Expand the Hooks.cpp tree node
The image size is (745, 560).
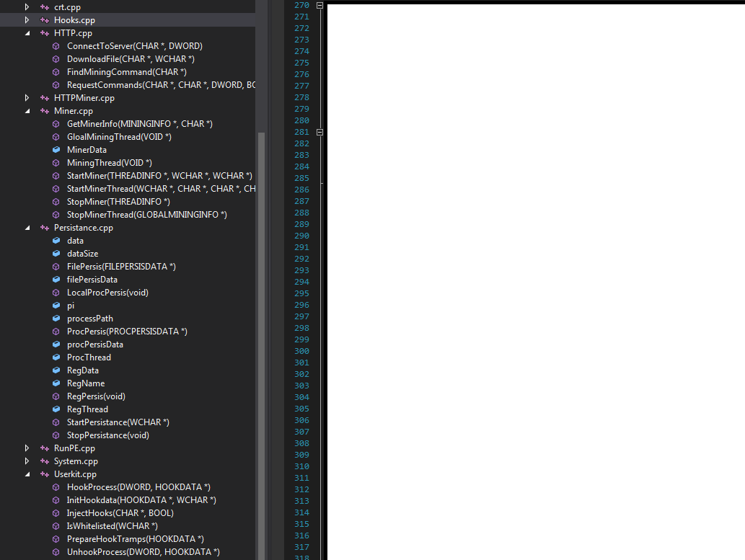[x=27, y=20]
